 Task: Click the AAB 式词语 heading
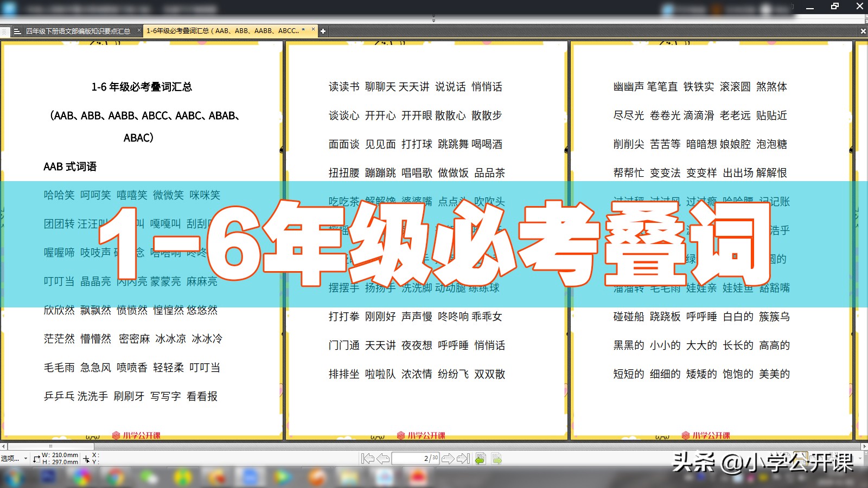click(70, 166)
